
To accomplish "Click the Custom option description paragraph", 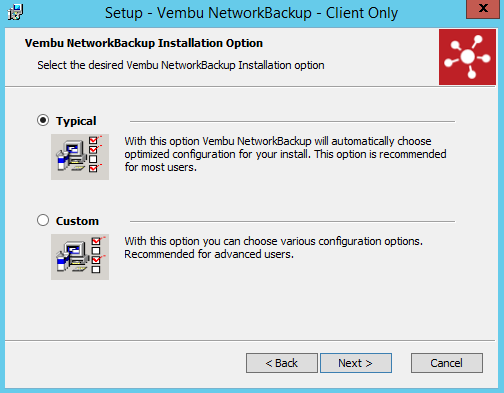I will coord(273,247).
